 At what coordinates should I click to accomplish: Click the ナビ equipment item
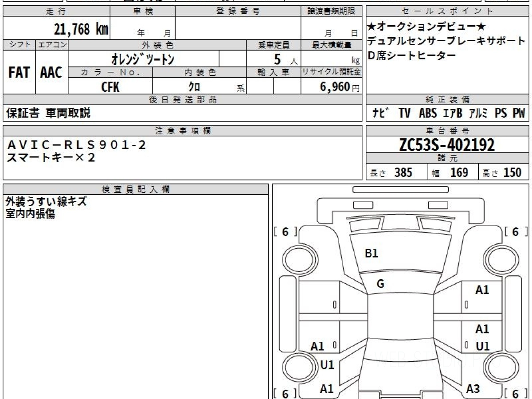coord(380,113)
